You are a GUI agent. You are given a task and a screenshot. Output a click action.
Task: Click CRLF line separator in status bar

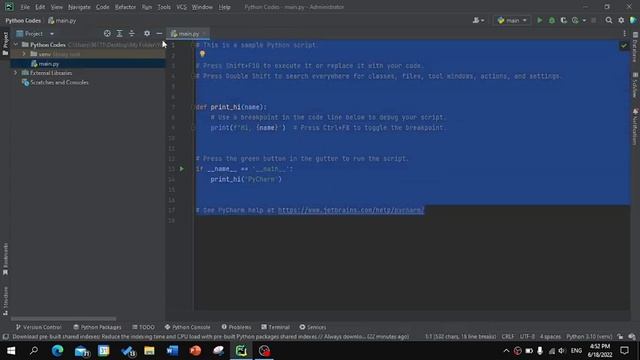point(508,337)
